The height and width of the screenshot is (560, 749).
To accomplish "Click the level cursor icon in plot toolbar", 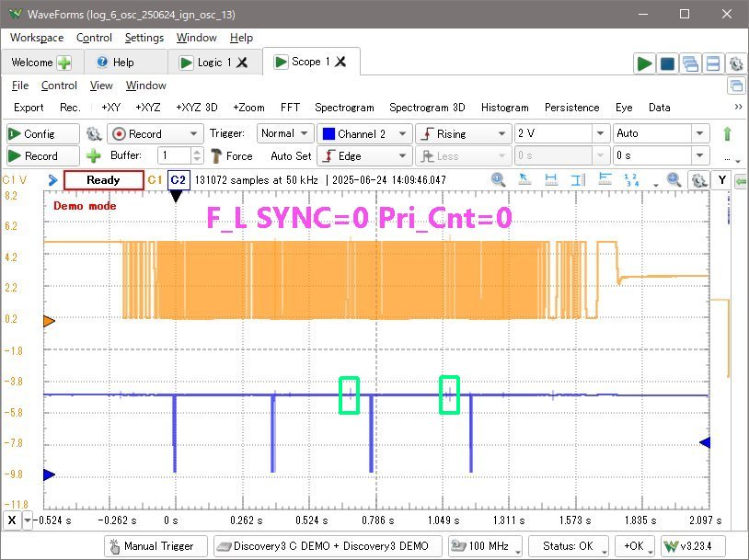I will click(x=605, y=180).
